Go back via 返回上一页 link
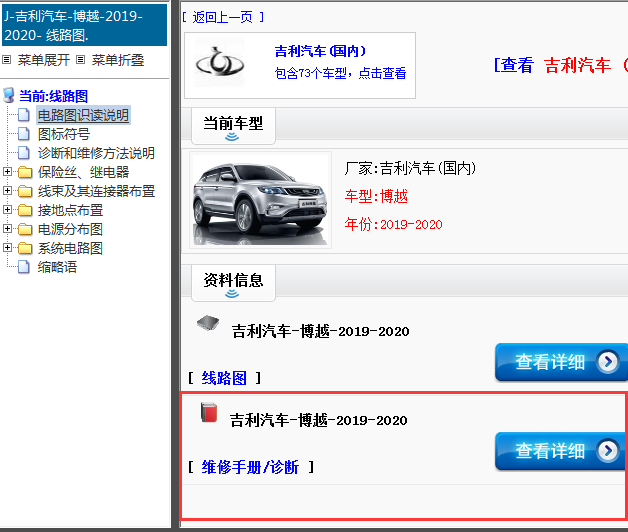The width and height of the screenshot is (628, 532). pyautogui.click(x=223, y=17)
